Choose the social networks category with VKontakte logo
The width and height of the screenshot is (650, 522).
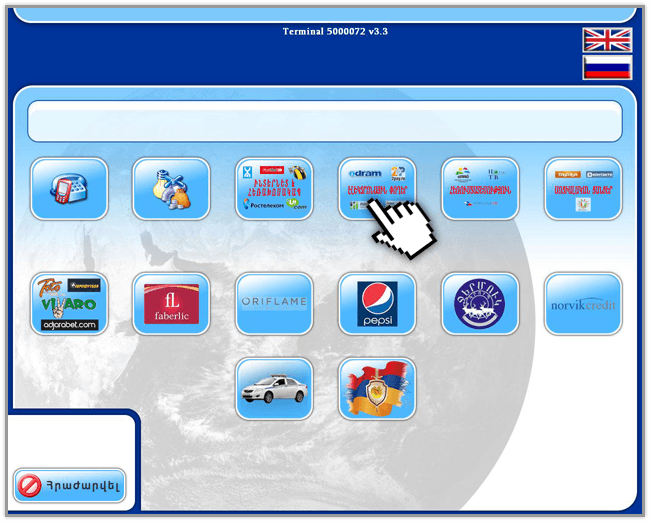click(583, 189)
